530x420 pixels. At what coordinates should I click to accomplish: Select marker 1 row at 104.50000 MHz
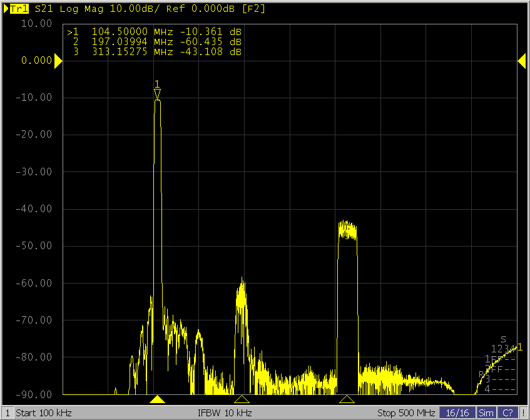pos(154,32)
